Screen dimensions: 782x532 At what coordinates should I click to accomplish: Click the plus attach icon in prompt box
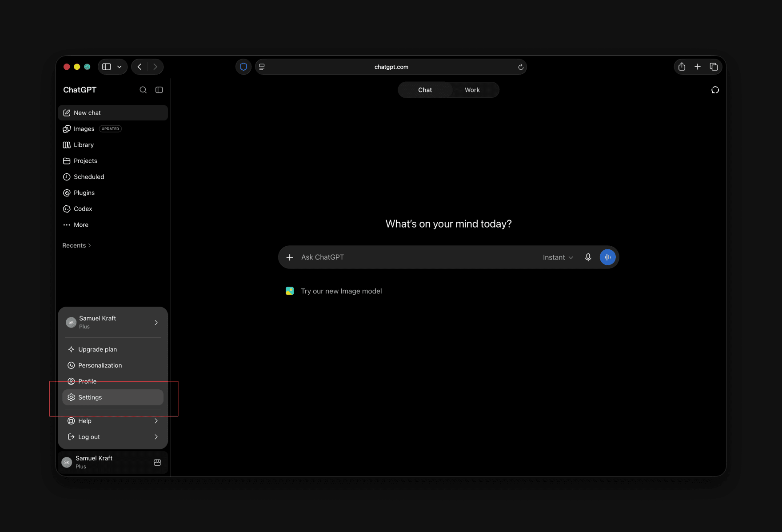tap(290, 257)
